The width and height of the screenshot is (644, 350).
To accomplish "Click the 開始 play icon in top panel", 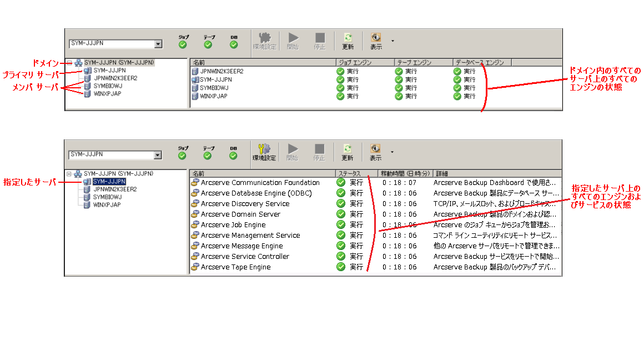I will (293, 38).
